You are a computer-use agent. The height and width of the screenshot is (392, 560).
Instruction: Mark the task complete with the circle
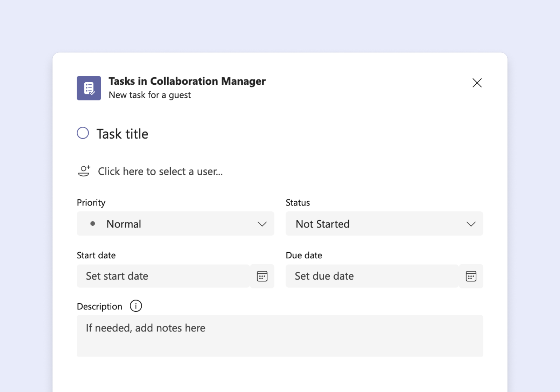coord(83,133)
